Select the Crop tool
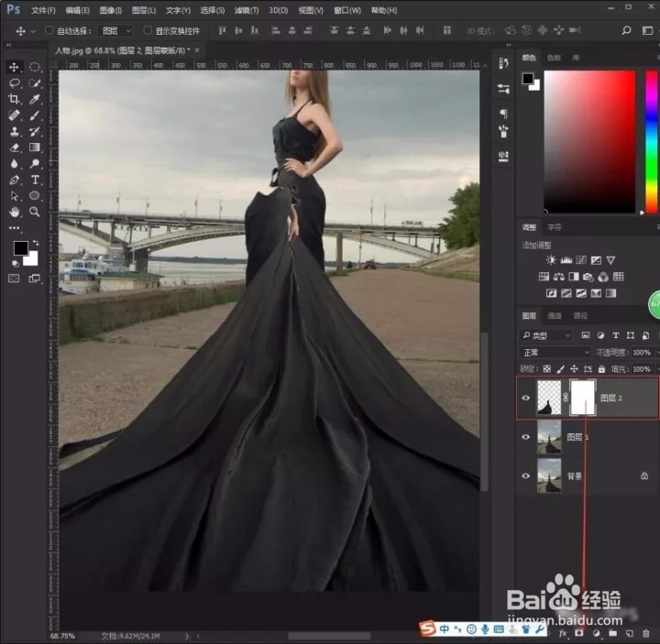660x644 pixels. pos(14,99)
